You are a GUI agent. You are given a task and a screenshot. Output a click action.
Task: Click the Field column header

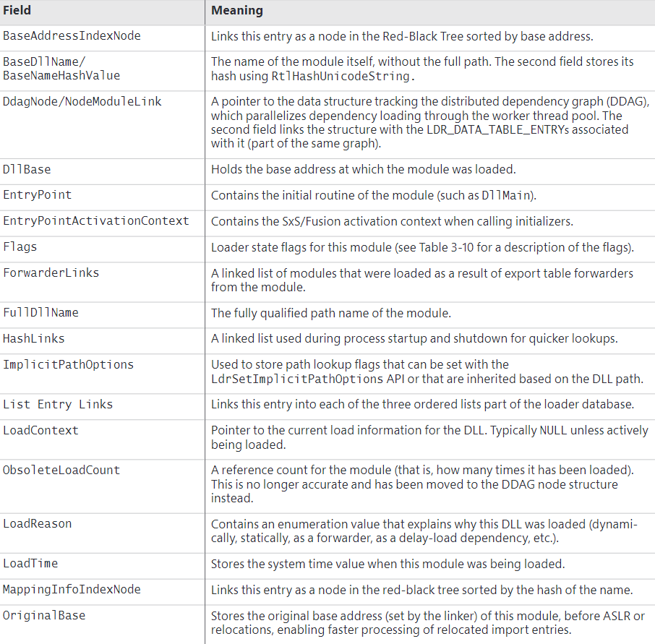(17, 11)
